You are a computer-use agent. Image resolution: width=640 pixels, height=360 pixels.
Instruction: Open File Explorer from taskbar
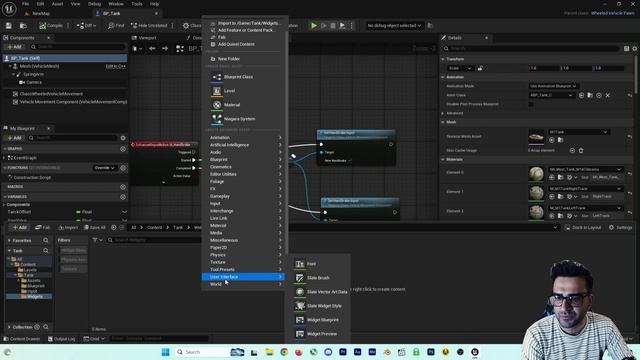269,352
